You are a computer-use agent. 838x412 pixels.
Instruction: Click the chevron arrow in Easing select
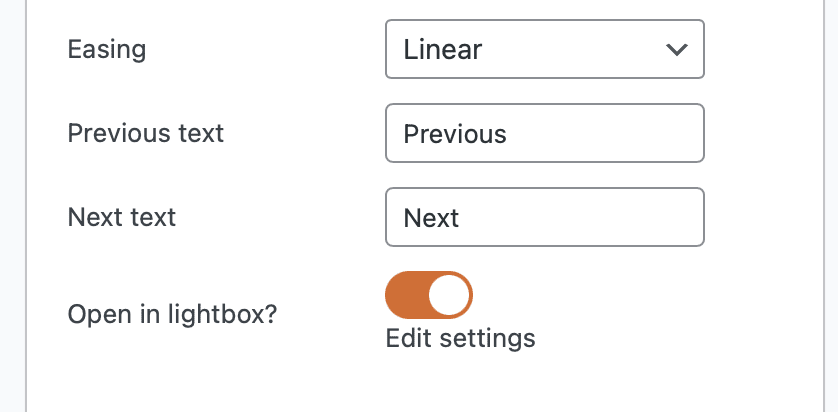click(x=676, y=49)
